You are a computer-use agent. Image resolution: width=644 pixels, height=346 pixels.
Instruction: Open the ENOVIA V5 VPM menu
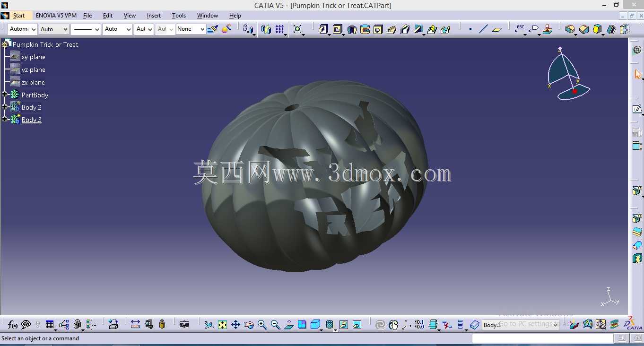pos(56,16)
